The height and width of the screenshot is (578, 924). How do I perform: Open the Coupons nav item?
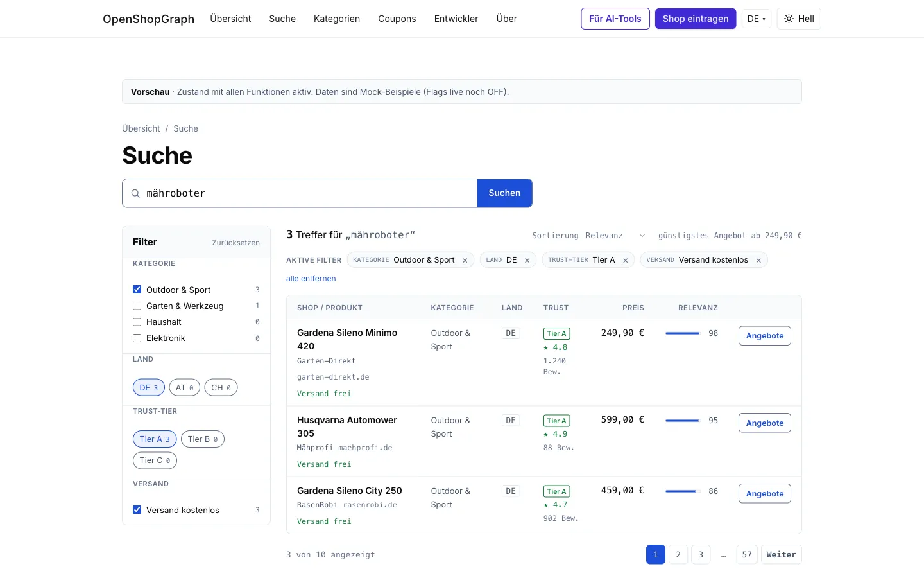click(397, 19)
